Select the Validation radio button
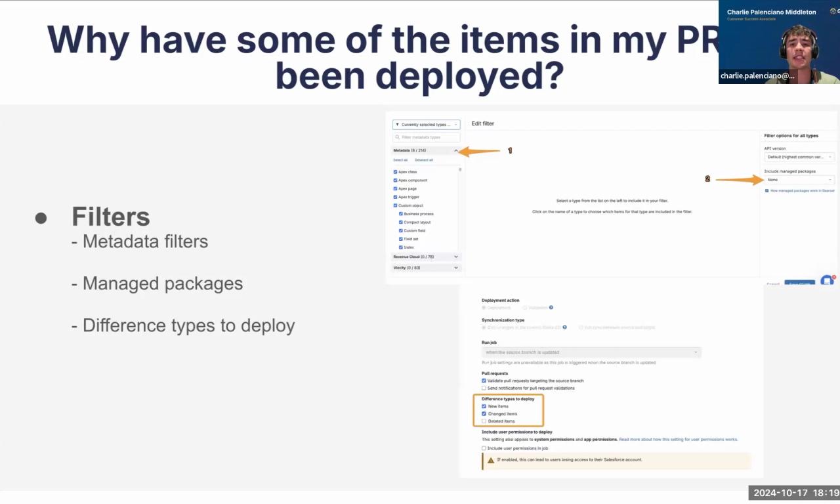 point(525,307)
